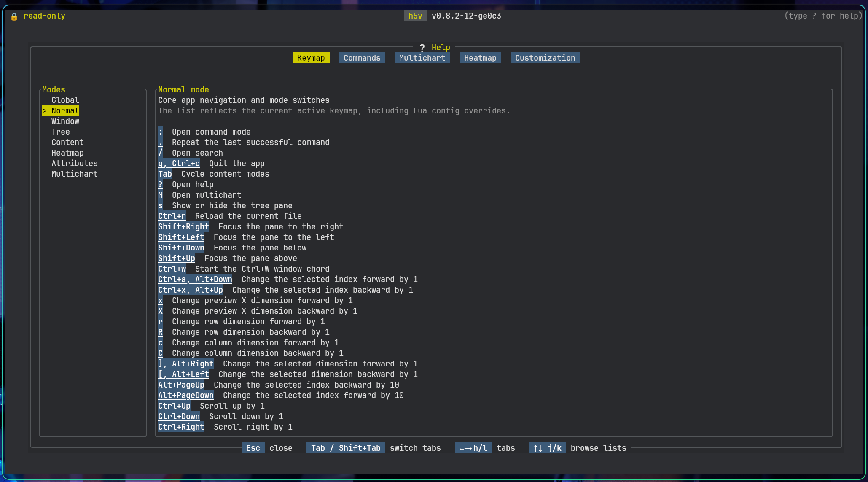Click the read-only status label
The height and width of the screenshot is (482, 868).
pos(44,16)
